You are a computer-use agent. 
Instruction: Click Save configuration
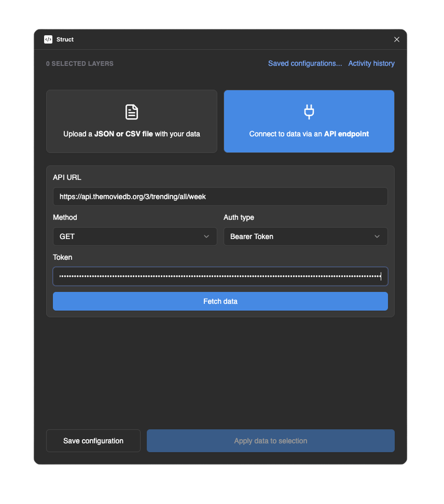pos(93,440)
